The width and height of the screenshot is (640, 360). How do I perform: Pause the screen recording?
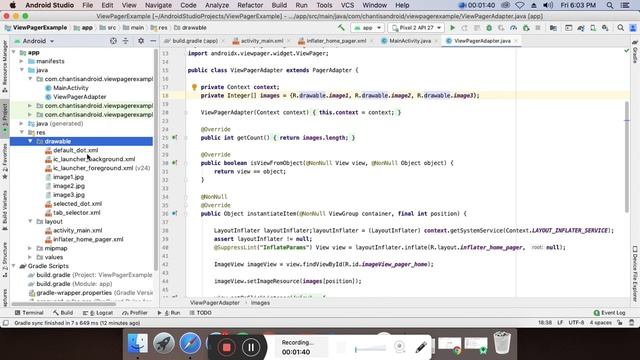click(x=251, y=347)
